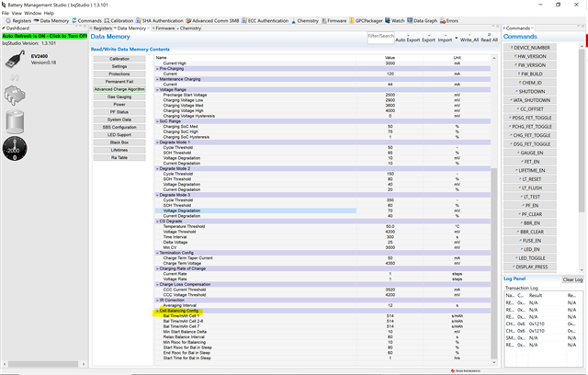588x375 pixels.
Task: Switch to the Registers editor tab
Action: 101,28
